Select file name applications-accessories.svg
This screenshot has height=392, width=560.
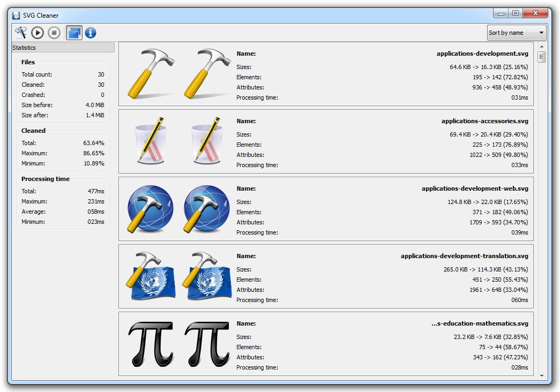(x=484, y=121)
